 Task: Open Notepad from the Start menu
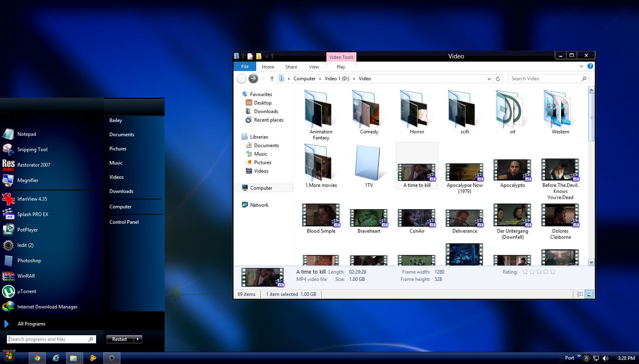(27, 134)
